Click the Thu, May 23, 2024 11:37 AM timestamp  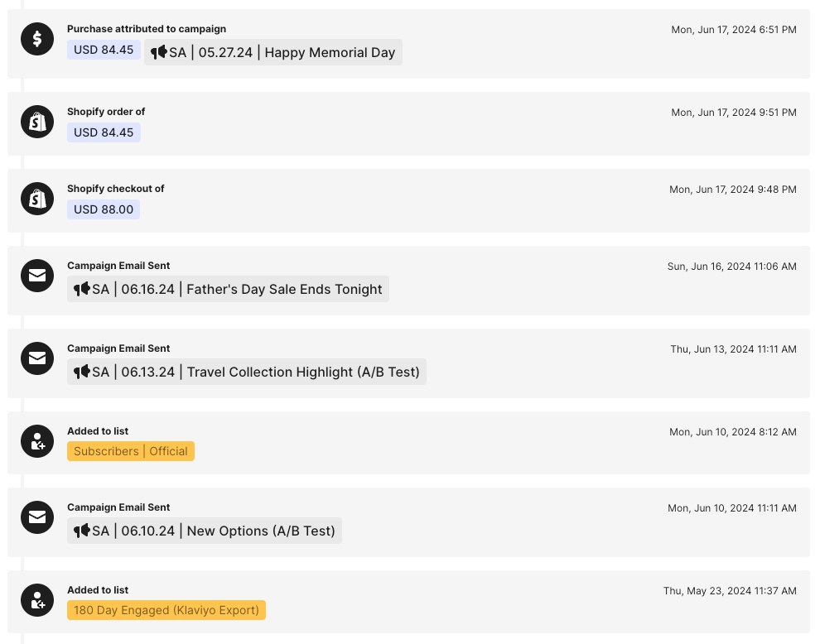click(730, 591)
